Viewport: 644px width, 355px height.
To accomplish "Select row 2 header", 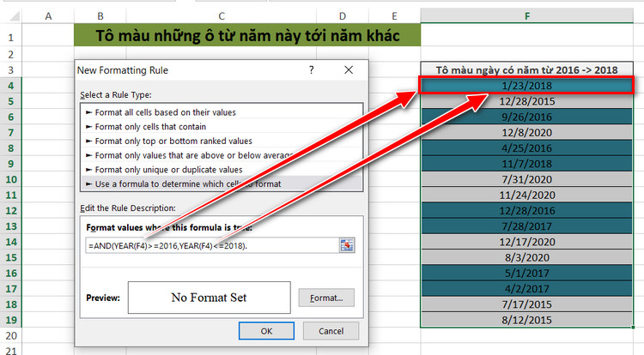I will point(10,54).
